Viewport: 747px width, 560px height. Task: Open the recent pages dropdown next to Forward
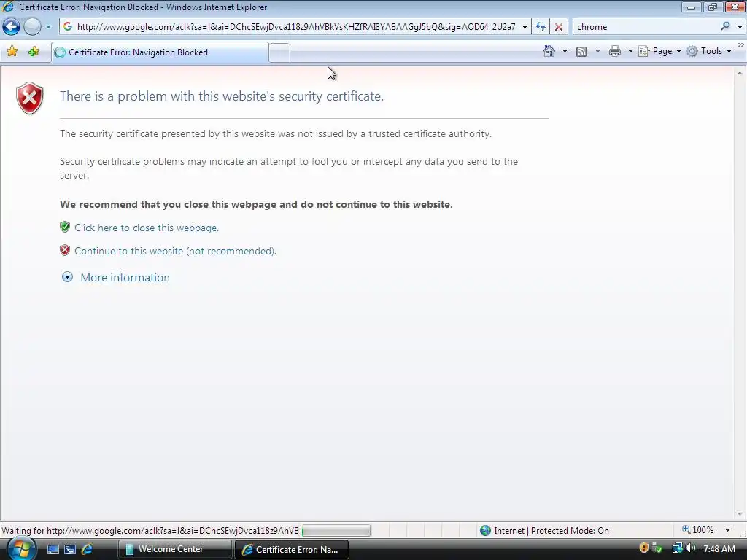pos(48,27)
